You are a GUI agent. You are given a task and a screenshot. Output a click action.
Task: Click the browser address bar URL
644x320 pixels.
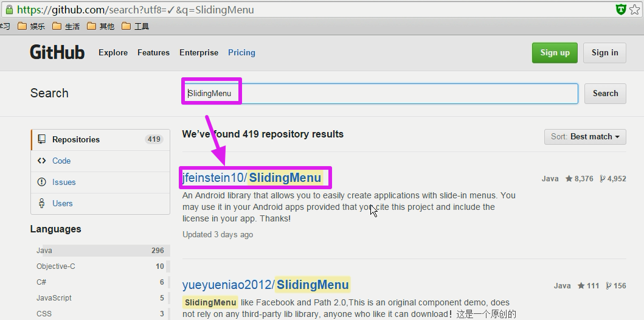(136, 10)
